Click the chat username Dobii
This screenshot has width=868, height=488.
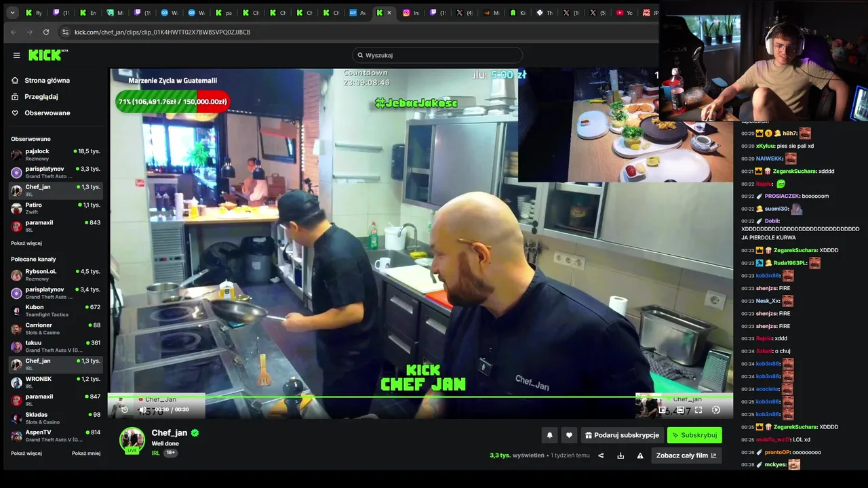pyautogui.click(x=772, y=221)
